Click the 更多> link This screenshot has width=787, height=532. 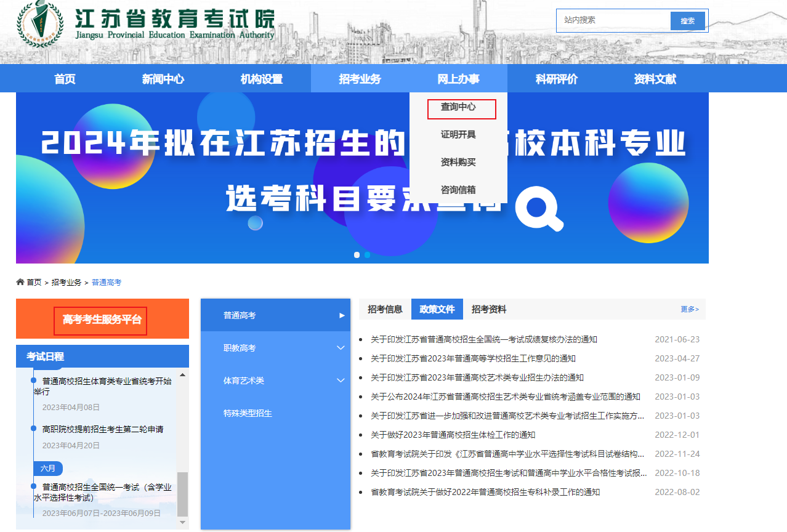[690, 309]
